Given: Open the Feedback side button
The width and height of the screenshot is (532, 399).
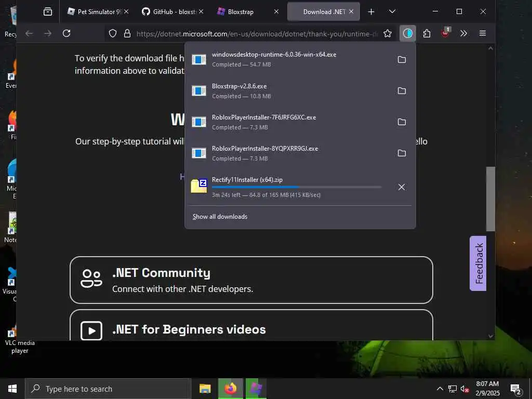Looking at the screenshot, I should click(478, 263).
